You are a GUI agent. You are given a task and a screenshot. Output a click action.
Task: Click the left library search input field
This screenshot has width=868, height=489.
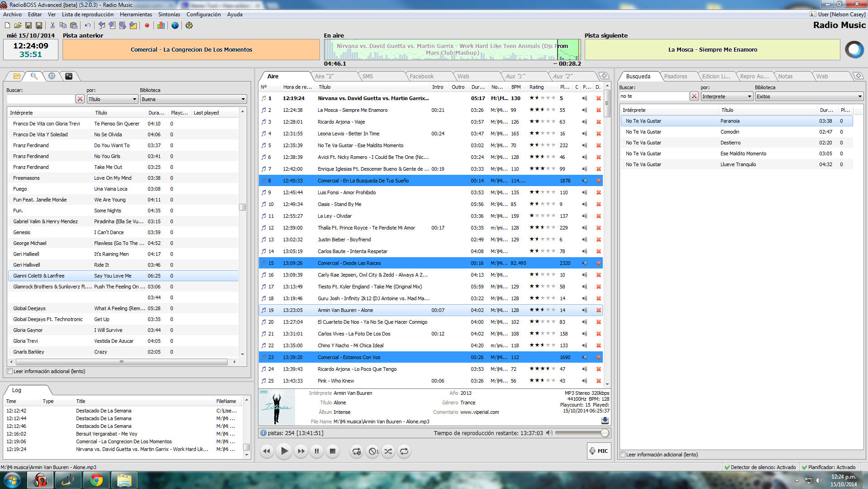point(40,99)
